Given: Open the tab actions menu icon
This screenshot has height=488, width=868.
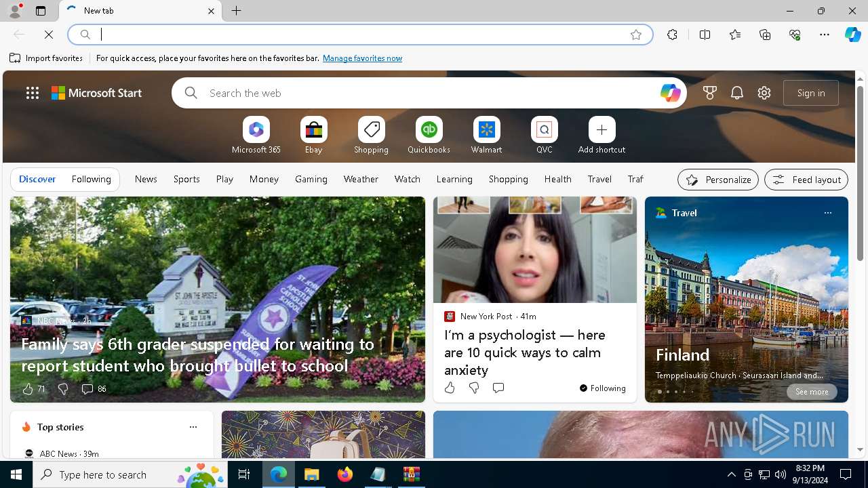Looking at the screenshot, I should [x=41, y=11].
